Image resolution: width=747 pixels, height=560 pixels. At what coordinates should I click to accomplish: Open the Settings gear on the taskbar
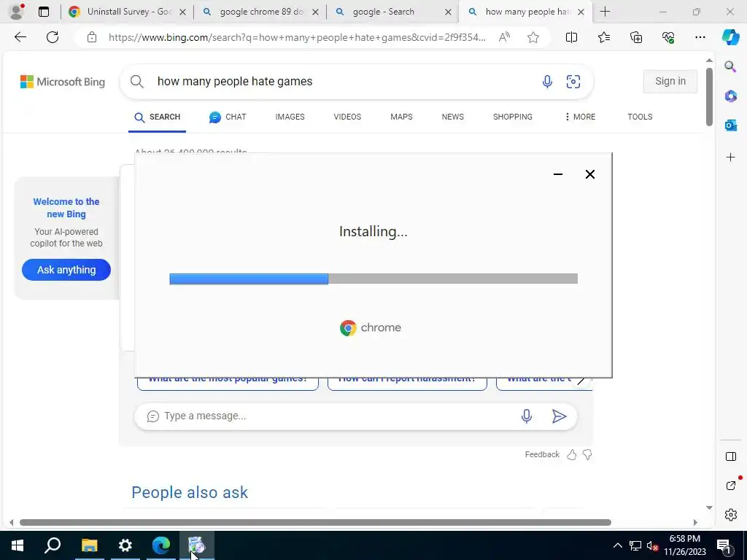(x=125, y=545)
